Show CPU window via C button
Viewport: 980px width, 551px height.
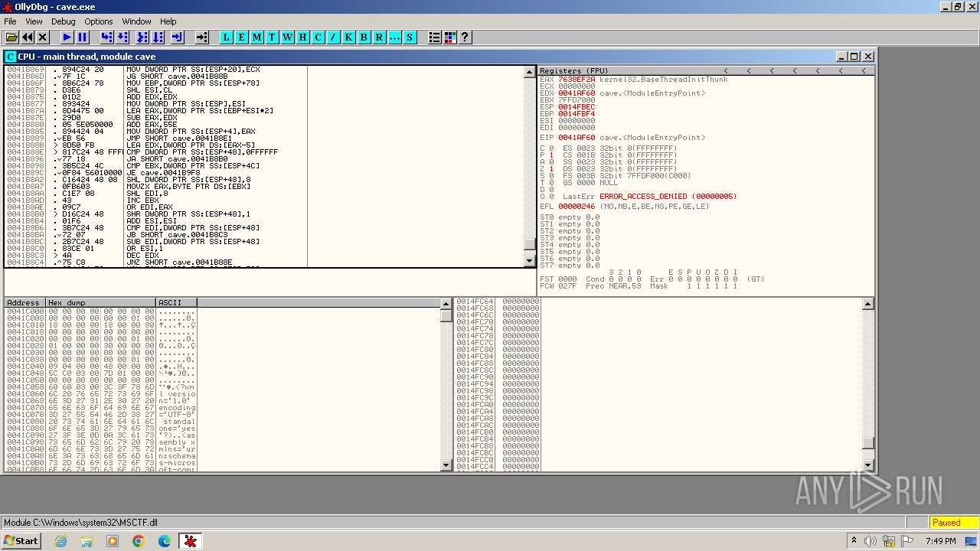click(318, 37)
